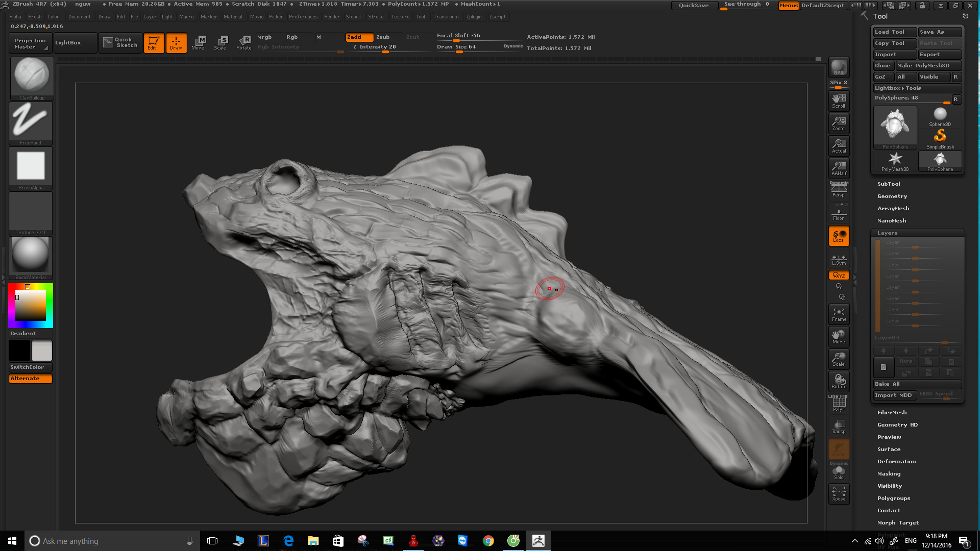Open the FreeHand stroke selector
This screenshot has height=551, width=980.
pos(31,123)
